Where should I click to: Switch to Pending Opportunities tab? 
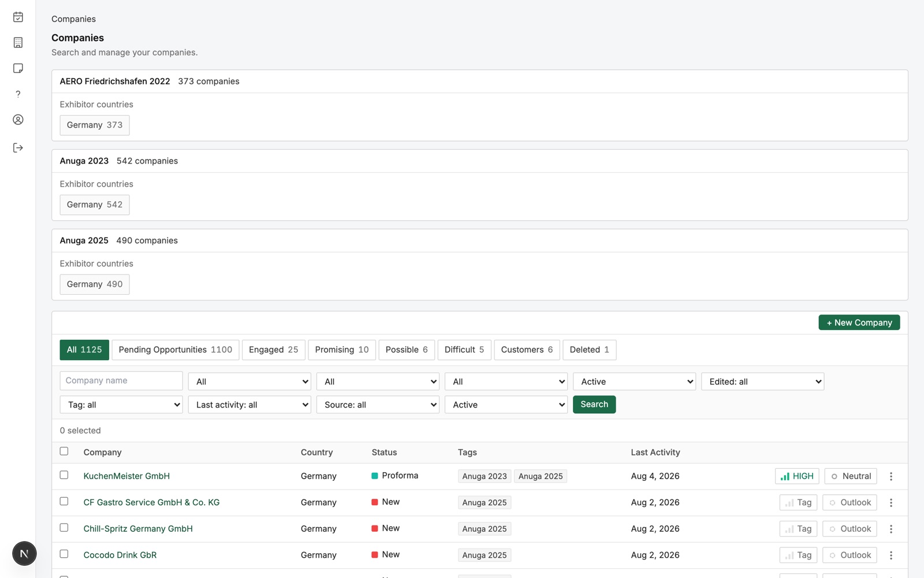point(176,350)
